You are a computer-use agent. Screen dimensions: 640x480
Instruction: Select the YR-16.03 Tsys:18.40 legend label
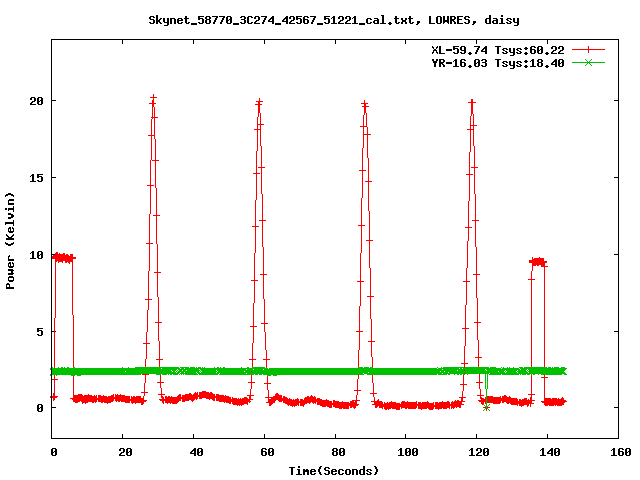498,63
